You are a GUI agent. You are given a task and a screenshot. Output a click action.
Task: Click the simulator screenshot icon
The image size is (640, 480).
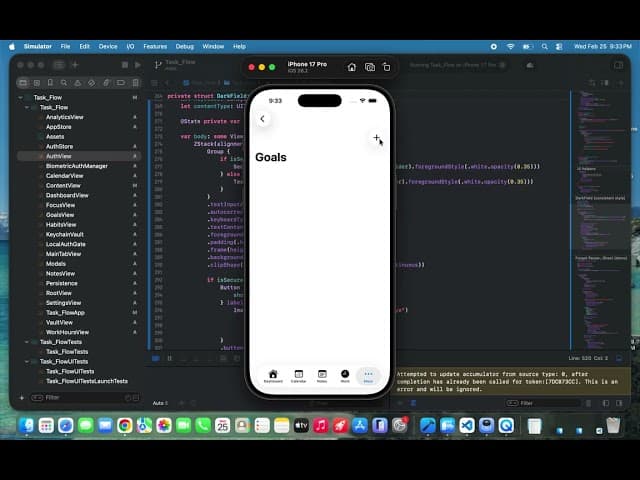pyautogui.click(x=369, y=67)
